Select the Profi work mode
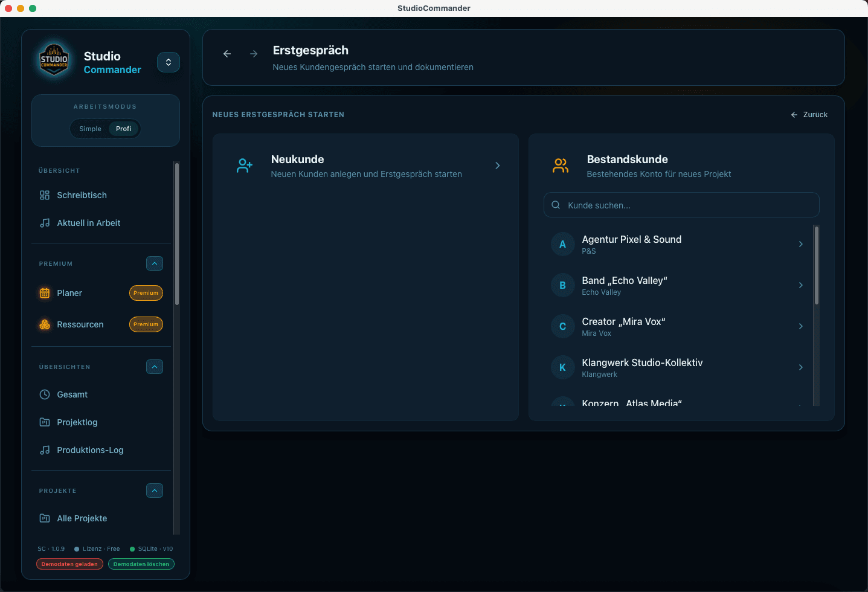868x592 pixels. coord(123,129)
